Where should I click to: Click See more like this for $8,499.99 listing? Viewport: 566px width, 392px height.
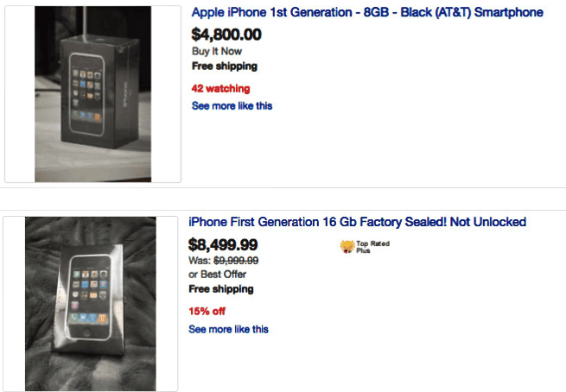[228, 329]
